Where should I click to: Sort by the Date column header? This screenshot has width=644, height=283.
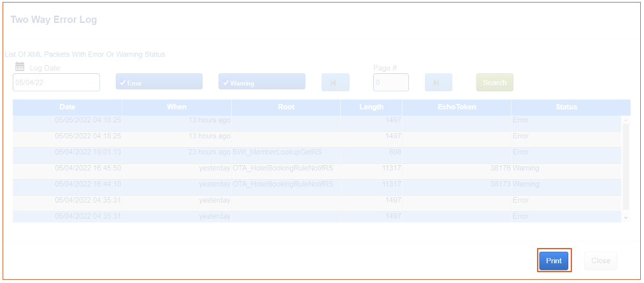[x=67, y=107]
